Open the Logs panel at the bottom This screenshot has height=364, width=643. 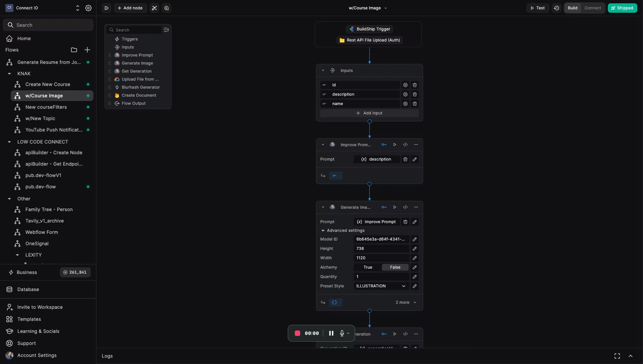(107, 356)
